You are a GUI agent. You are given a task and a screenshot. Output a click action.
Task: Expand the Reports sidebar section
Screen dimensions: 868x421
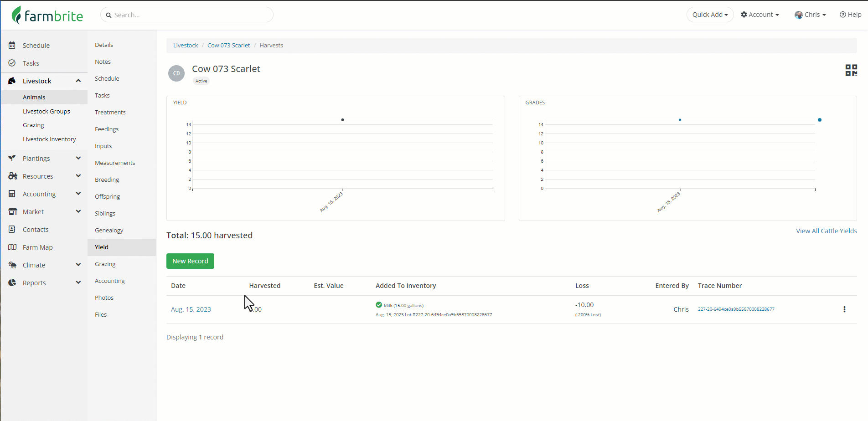pyautogui.click(x=78, y=282)
